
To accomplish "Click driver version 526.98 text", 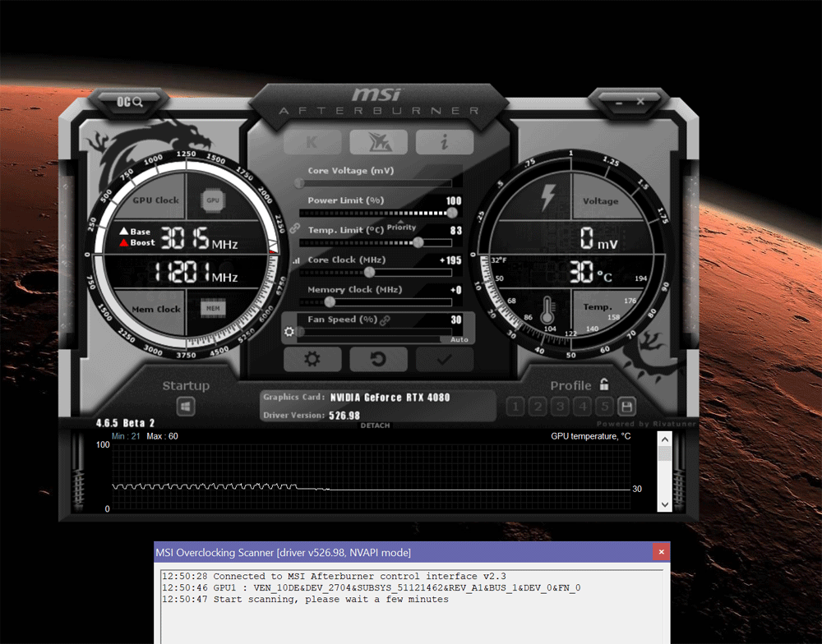I will 344,416.
